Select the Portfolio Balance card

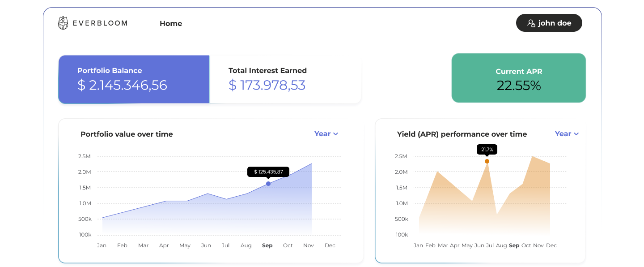(134, 79)
